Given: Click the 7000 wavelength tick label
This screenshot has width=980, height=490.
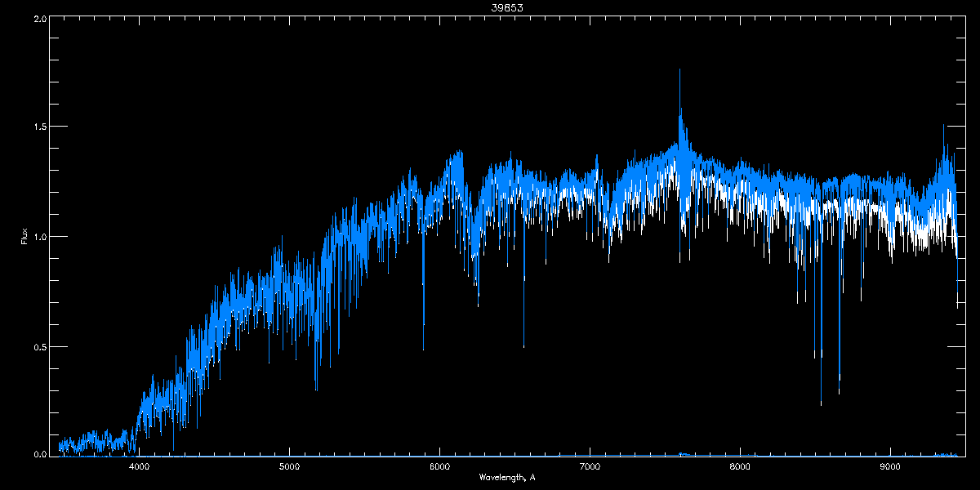Looking at the screenshot, I should 590,467.
